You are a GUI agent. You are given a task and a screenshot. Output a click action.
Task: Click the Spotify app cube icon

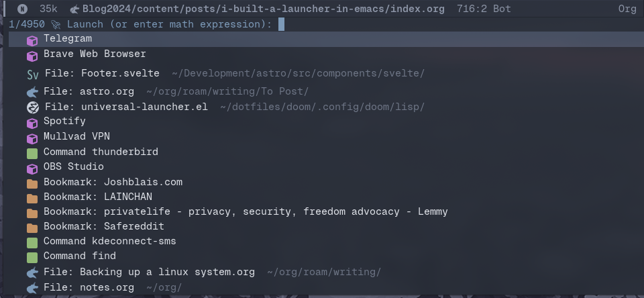[32, 123]
